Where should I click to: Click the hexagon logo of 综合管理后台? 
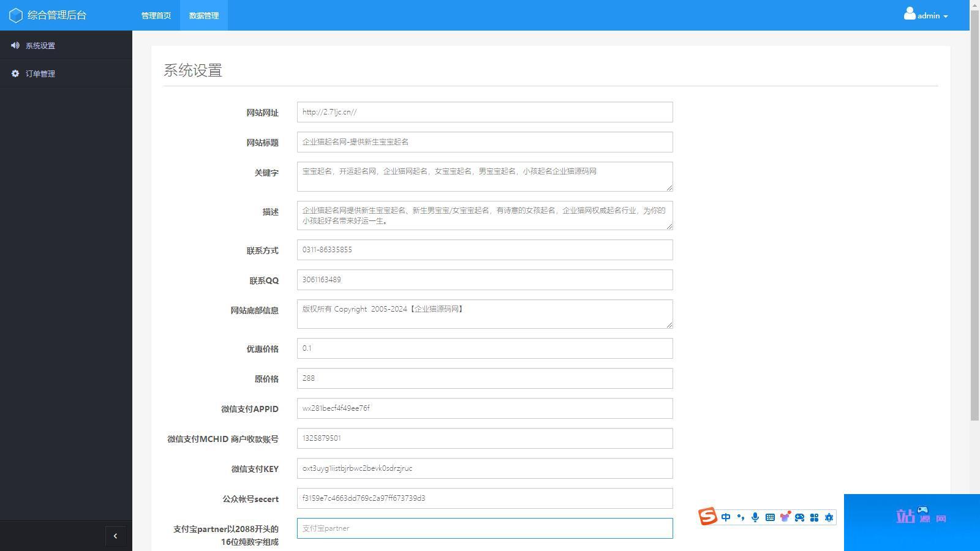(16, 15)
